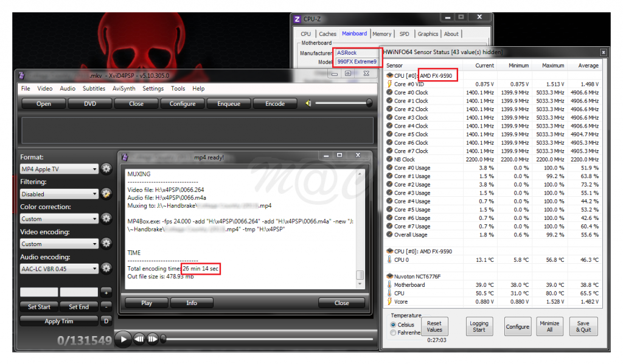Image resolution: width=623 pixels, height=364 pixels.
Task: Switch to Memory tab in CPU-Z
Action: [381, 34]
